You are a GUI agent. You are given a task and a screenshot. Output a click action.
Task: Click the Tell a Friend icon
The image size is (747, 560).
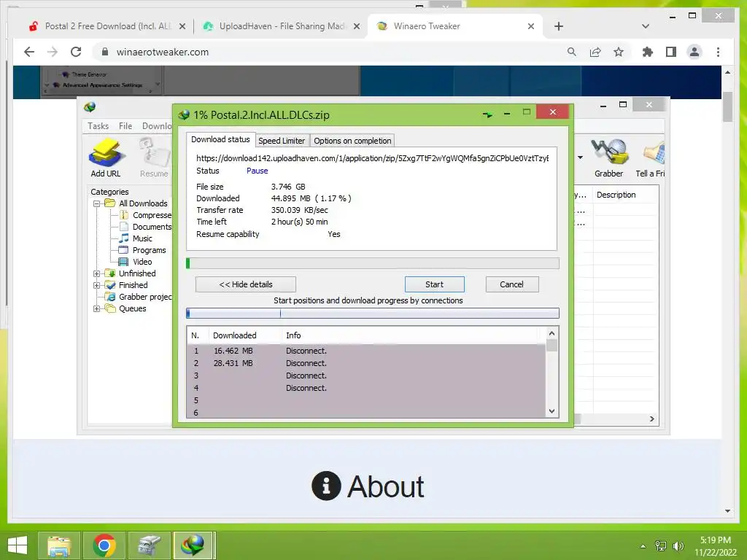651,157
